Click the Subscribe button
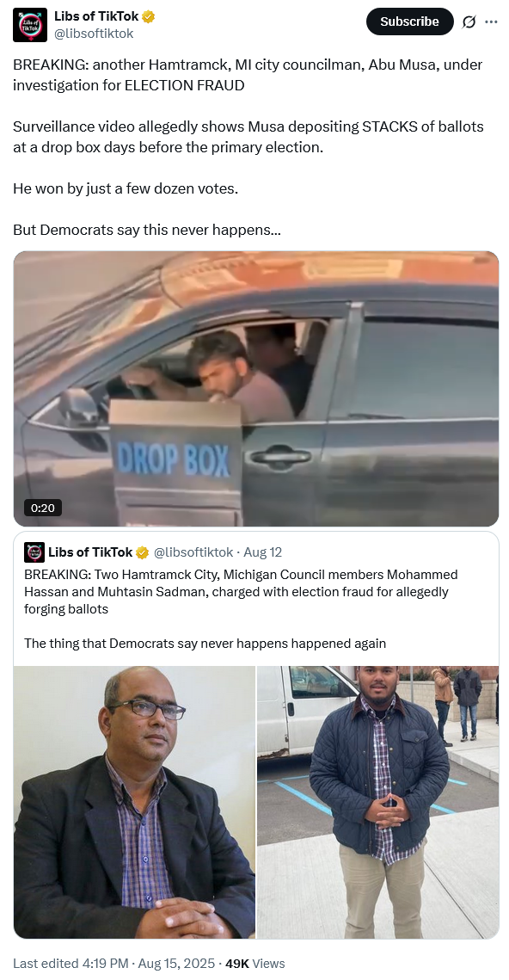The image size is (509, 980). pyautogui.click(x=410, y=22)
